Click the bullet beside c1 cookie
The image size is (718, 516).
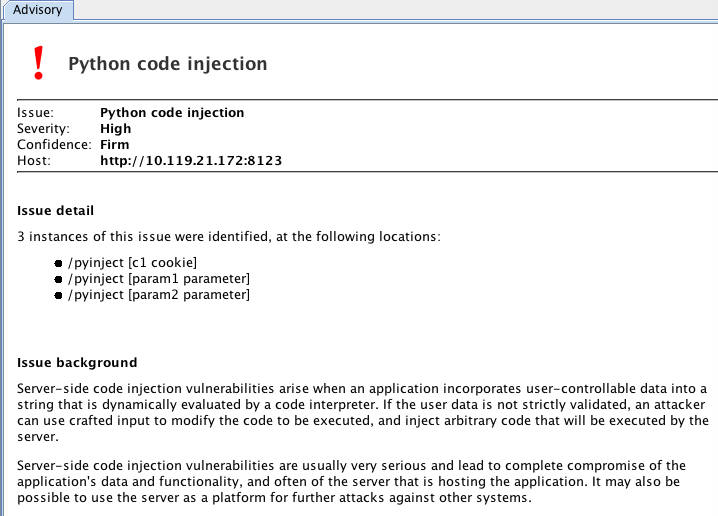(x=58, y=263)
